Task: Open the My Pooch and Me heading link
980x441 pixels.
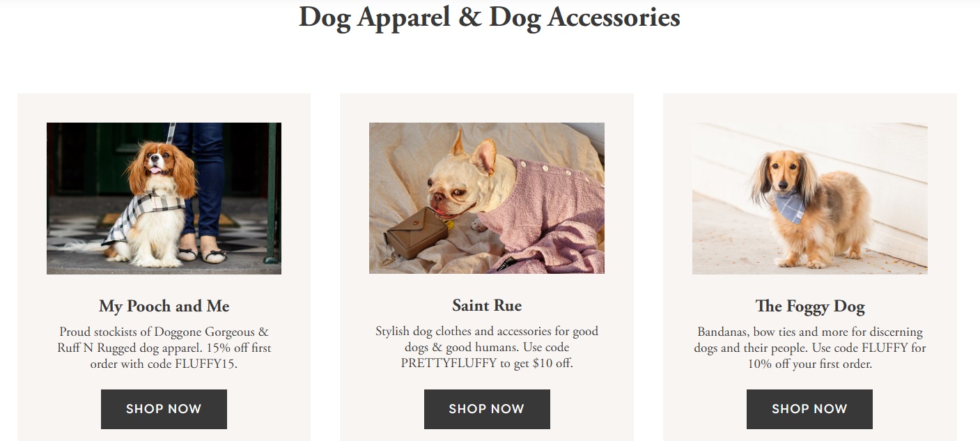Action: 164,306
